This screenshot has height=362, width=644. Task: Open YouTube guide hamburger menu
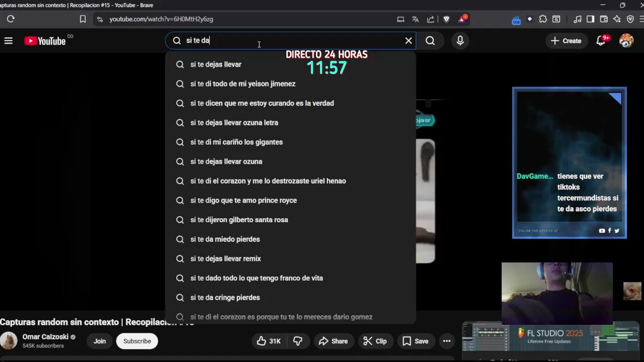pos(9,41)
